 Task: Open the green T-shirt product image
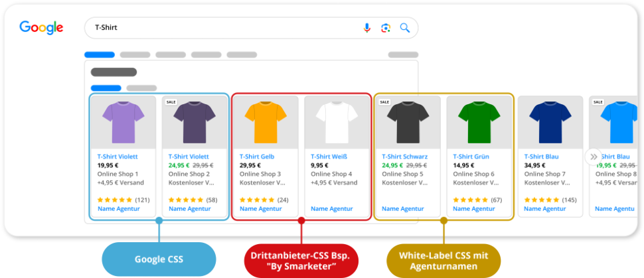[x=479, y=122]
